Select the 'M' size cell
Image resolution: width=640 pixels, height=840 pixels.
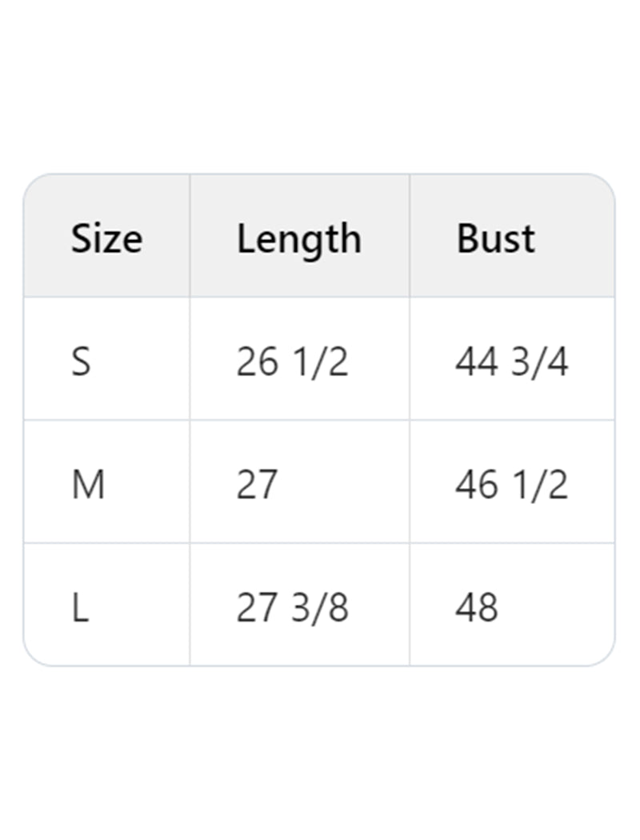88,485
